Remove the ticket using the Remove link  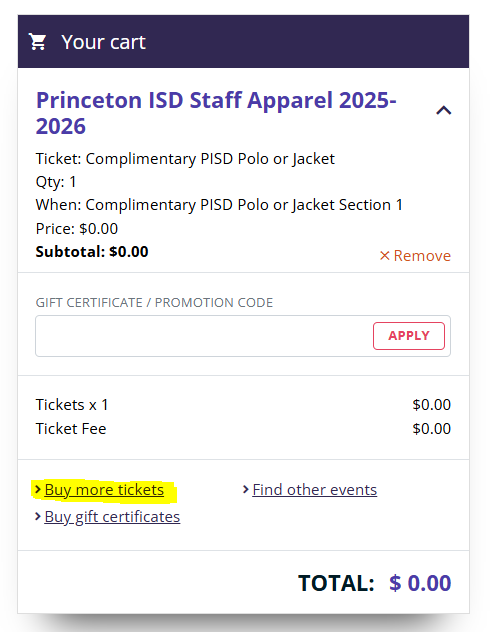point(415,256)
